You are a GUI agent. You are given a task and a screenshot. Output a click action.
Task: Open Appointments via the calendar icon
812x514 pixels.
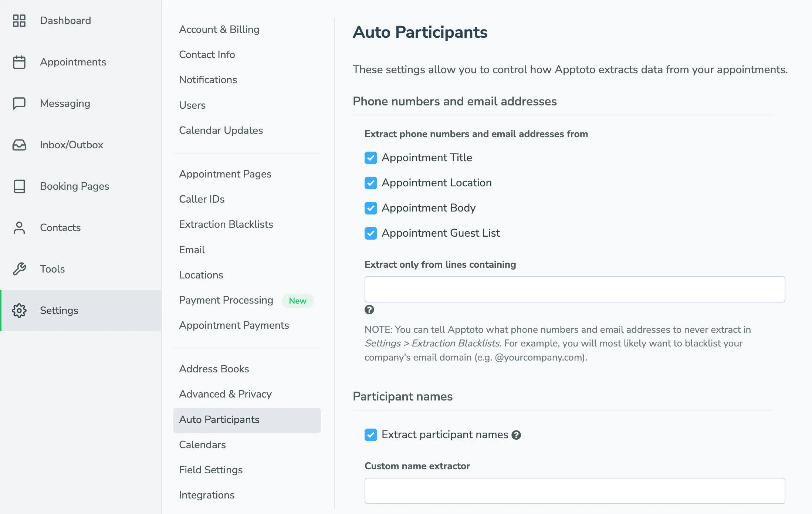pos(19,62)
